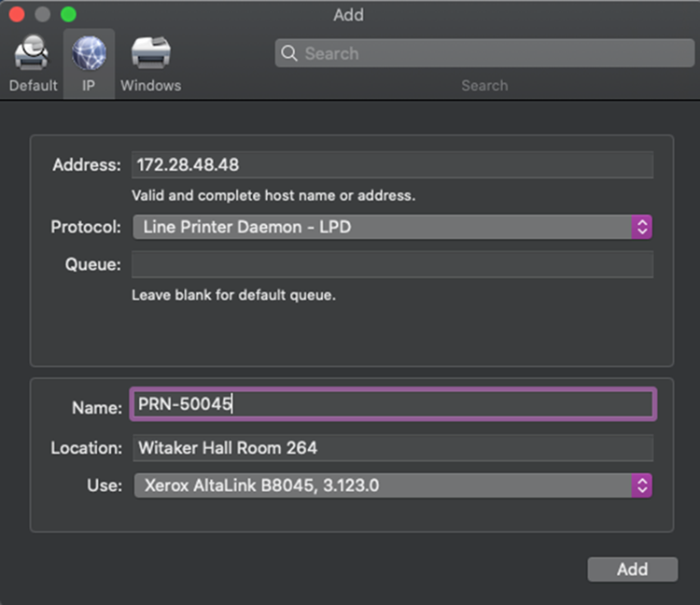This screenshot has height=605, width=700.
Task: Click the "Windows" label in the toolbar
Action: 150,86
